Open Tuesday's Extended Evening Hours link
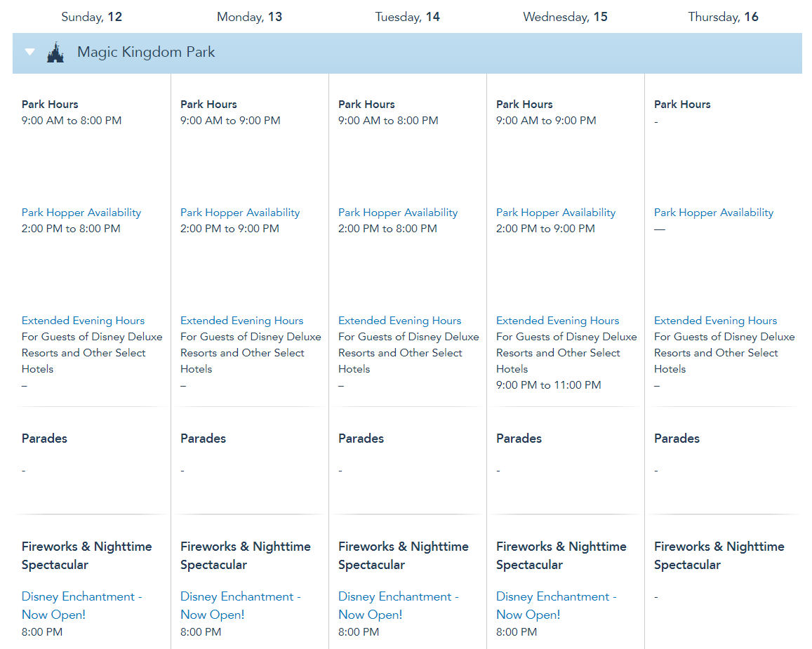 pyautogui.click(x=399, y=321)
